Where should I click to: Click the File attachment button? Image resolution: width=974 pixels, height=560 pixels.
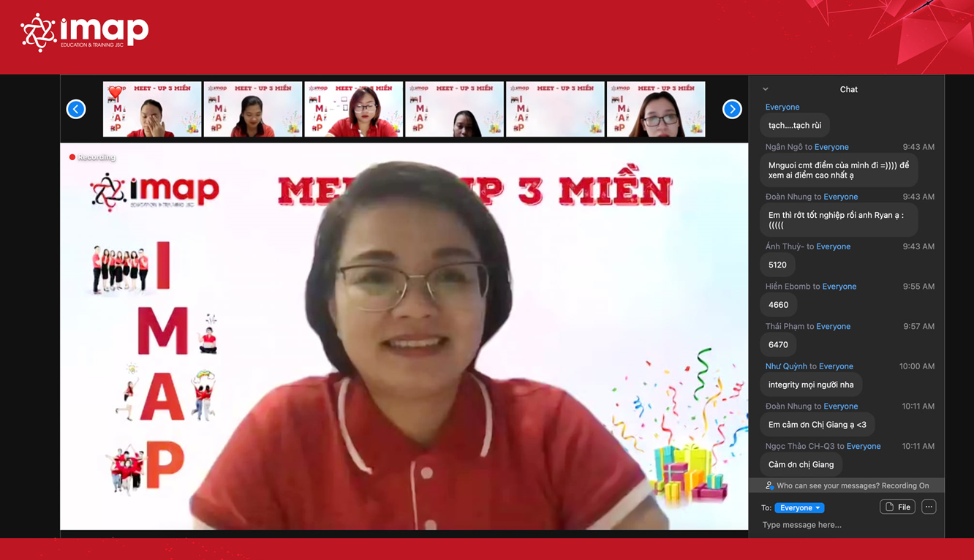pos(897,507)
